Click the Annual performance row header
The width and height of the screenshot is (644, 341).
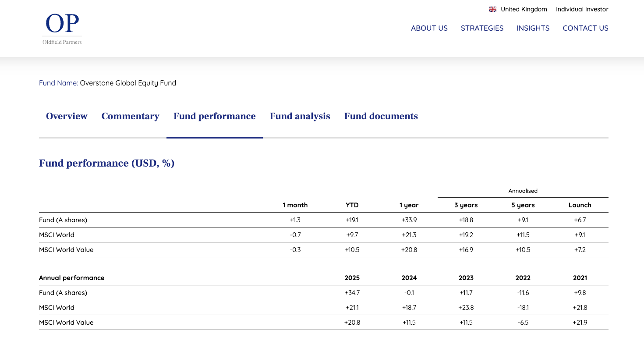72,278
